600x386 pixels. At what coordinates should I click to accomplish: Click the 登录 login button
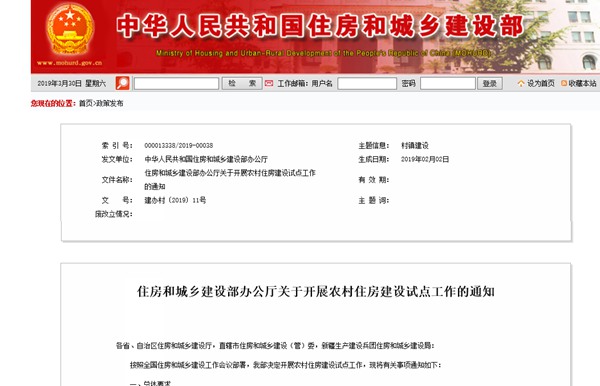(490, 83)
